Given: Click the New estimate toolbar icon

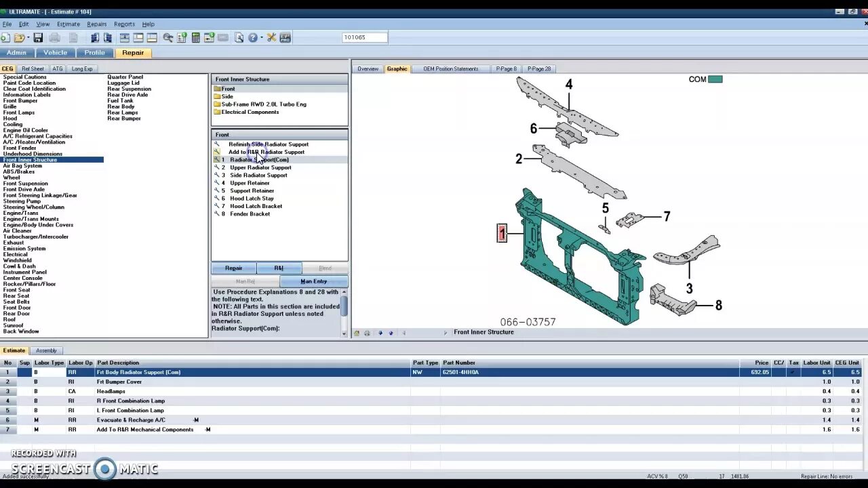Looking at the screenshot, I should pyautogui.click(x=5, y=38).
